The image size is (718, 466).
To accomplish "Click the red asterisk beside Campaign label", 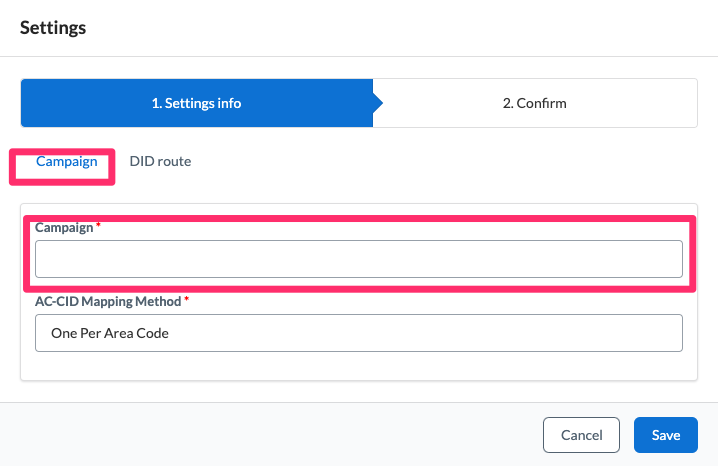I will [98, 225].
